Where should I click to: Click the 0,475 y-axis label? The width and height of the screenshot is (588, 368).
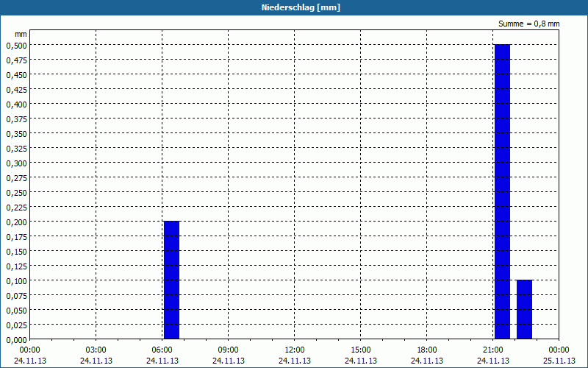(16, 60)
